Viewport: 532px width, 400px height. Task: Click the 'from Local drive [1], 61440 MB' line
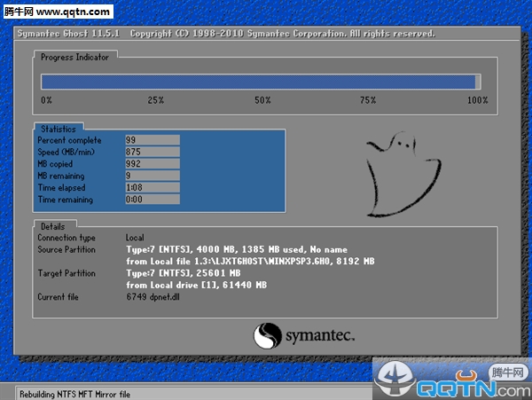tap(197, 285)
